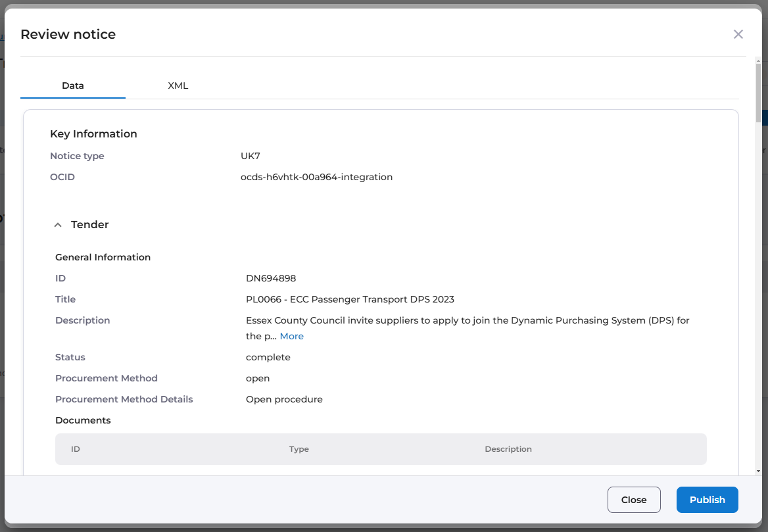Dismiss the Review notice dialog via X icon
Screen dimensions: 768x532
738,34
